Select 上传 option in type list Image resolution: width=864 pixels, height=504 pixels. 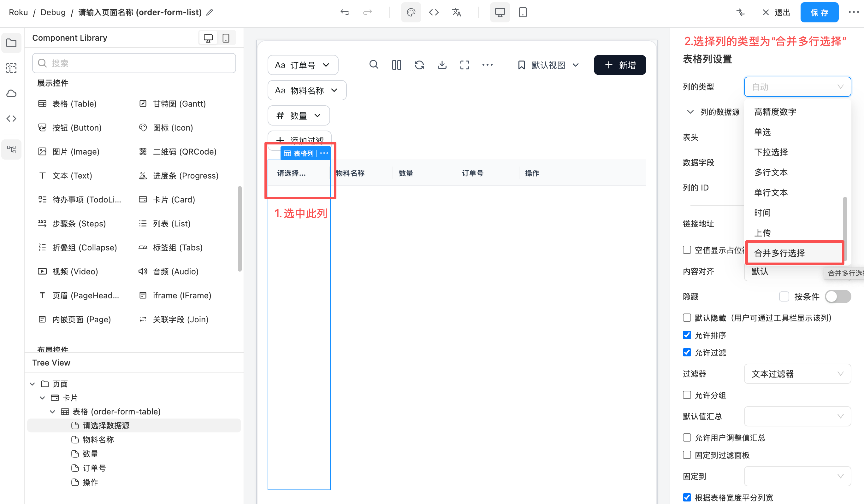[794, 233]
